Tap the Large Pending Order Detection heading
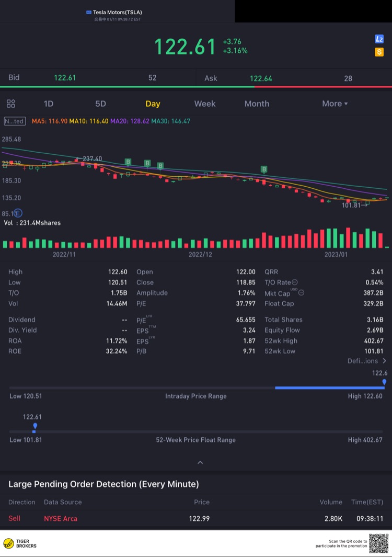Screen dimensions: 392x557 pyautogui.click(x=103, y=484)
